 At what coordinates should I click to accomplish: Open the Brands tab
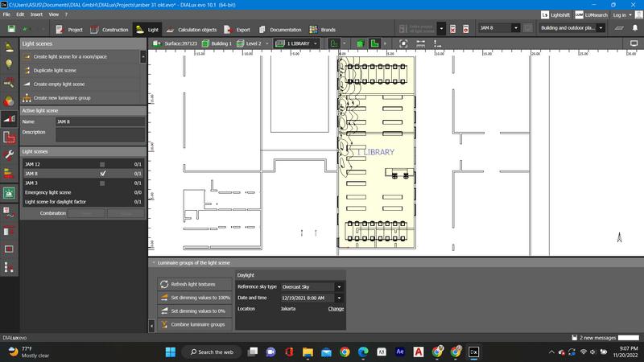323,30
